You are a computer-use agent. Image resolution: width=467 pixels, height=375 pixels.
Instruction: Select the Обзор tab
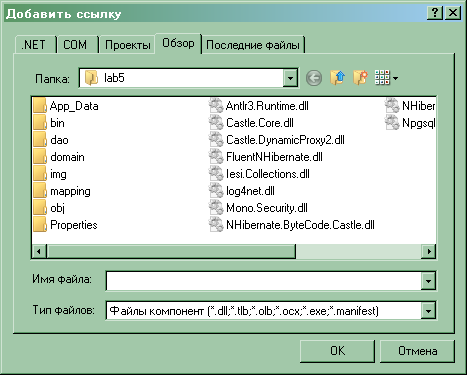click(178, 43)
